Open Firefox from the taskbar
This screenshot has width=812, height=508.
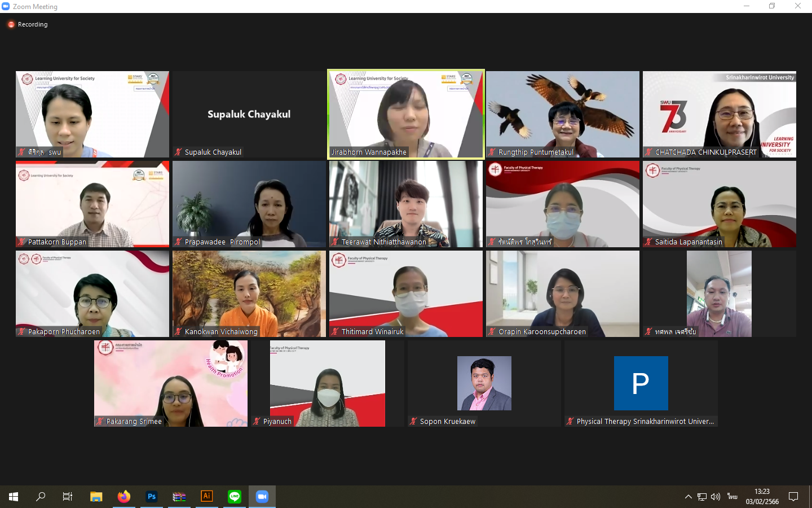tap(124, 497)
